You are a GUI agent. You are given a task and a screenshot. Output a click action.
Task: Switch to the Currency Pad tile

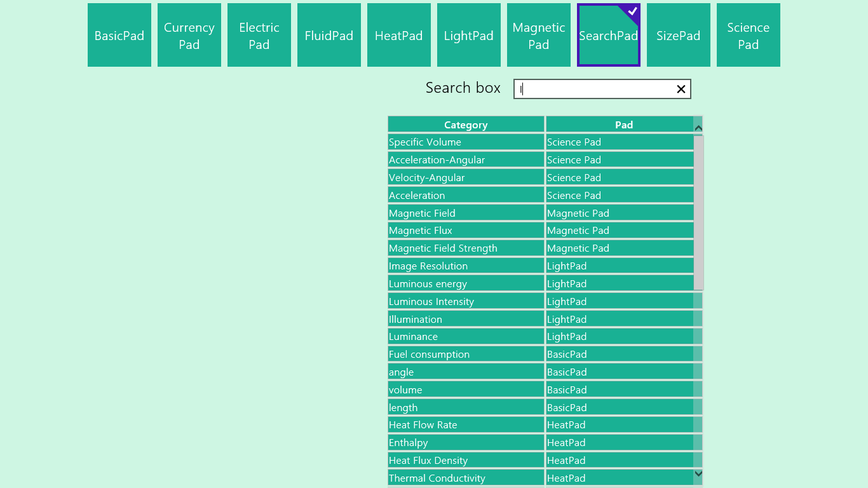tap(189, 35)
